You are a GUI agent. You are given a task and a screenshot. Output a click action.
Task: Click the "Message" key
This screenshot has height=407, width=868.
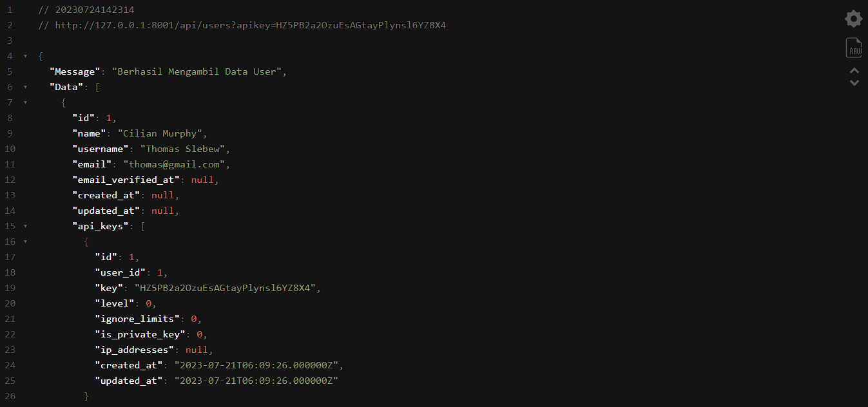point(75,71)
